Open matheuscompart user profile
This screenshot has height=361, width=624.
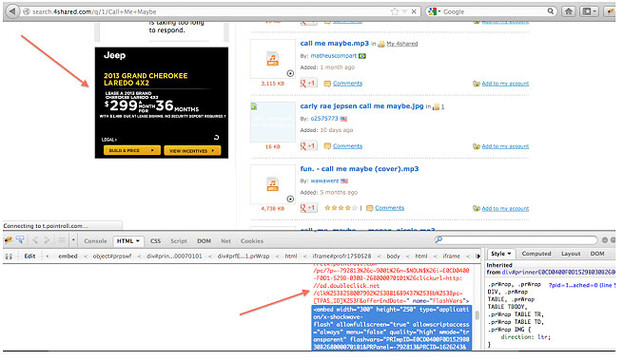(x=333, y=56)
